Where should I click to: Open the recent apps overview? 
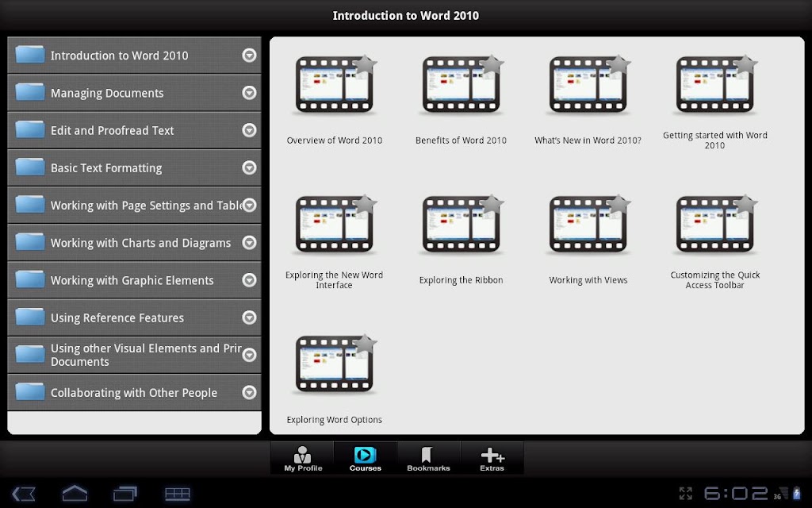pyautogui.click(x=124, y=494)
